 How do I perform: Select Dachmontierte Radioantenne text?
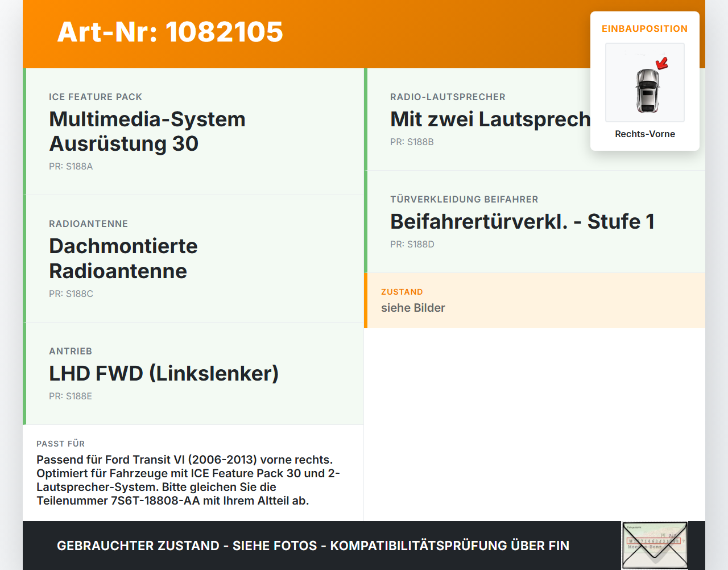pos(123,258)
